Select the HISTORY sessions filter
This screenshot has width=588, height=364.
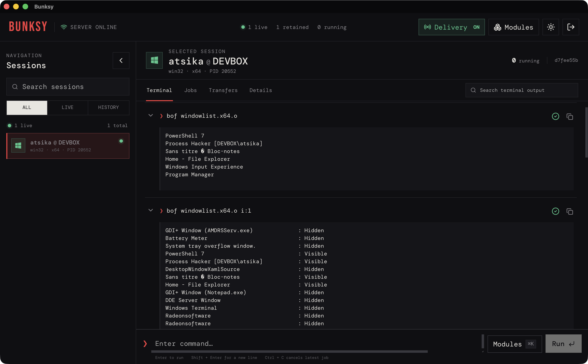108,107
